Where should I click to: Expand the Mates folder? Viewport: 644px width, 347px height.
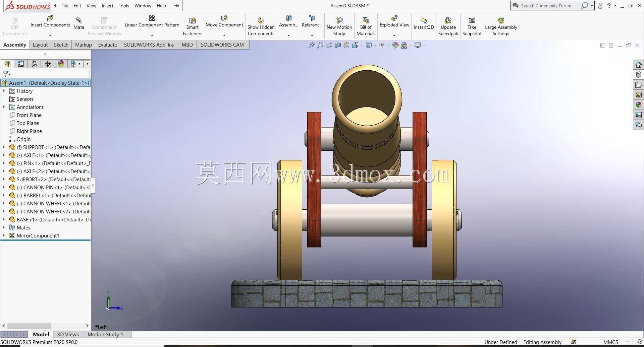(x=4, y=227)
